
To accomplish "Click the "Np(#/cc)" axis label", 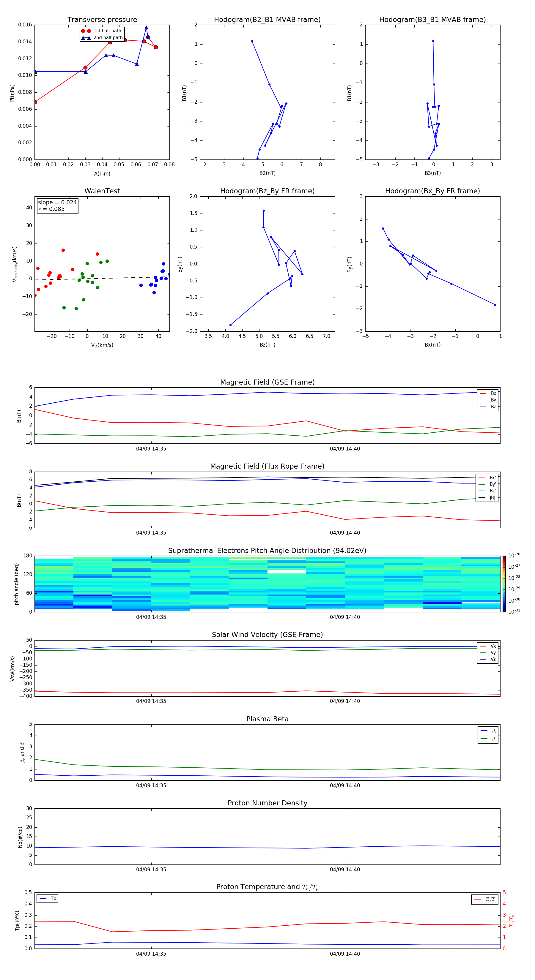I will 20,837.
